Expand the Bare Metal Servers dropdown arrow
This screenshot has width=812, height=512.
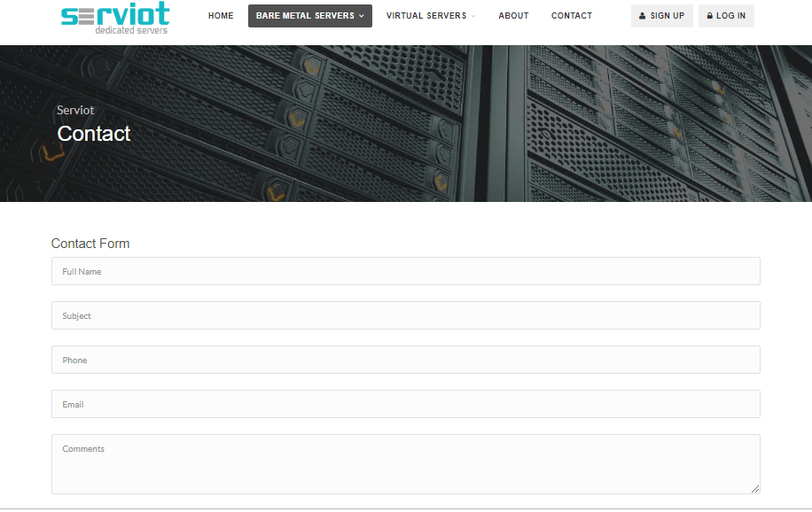tap(362, 16)
